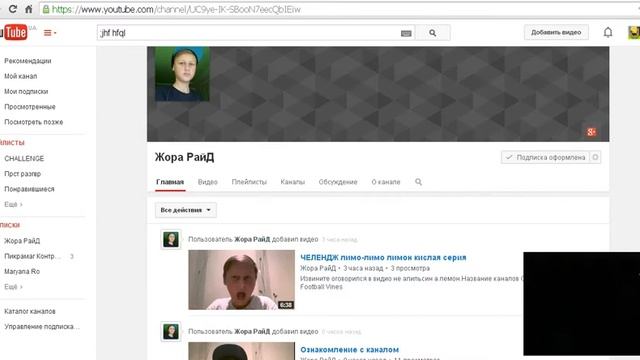Click the small avatar beside second activity post

coord(171,331)
